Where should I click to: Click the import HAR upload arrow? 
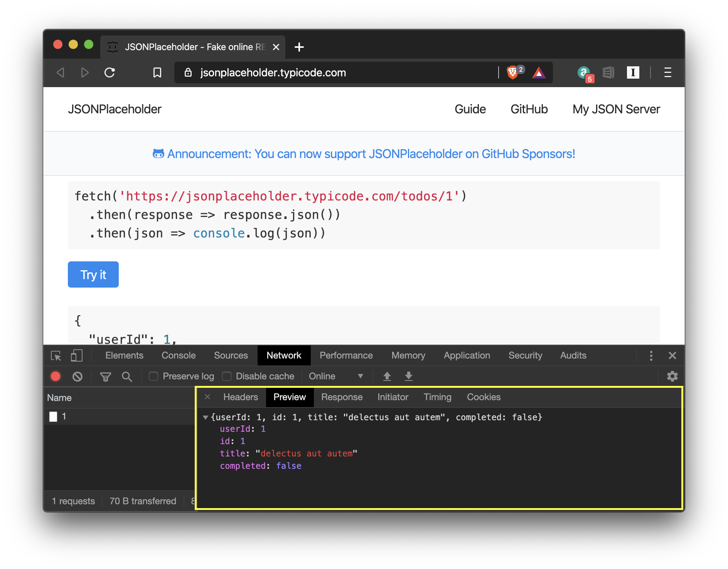pos(387,376)
